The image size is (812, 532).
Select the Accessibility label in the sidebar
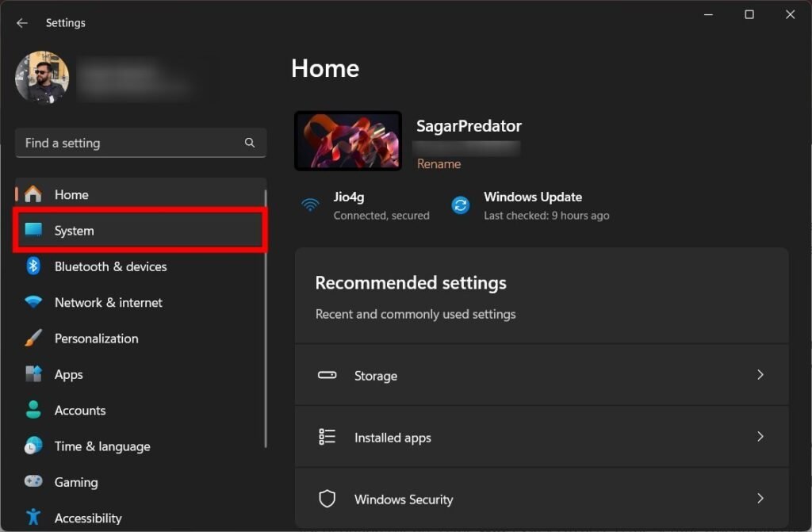(x=88, y=518)
